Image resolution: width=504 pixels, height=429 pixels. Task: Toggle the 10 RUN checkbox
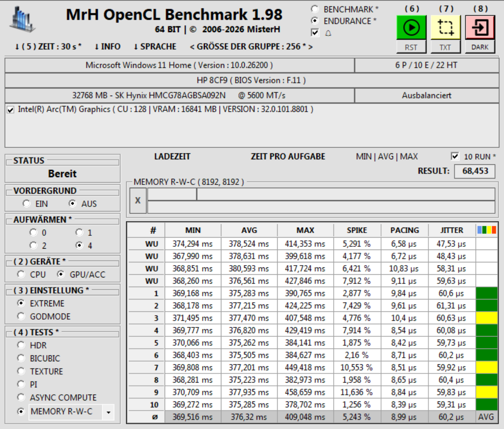(455, 157)
